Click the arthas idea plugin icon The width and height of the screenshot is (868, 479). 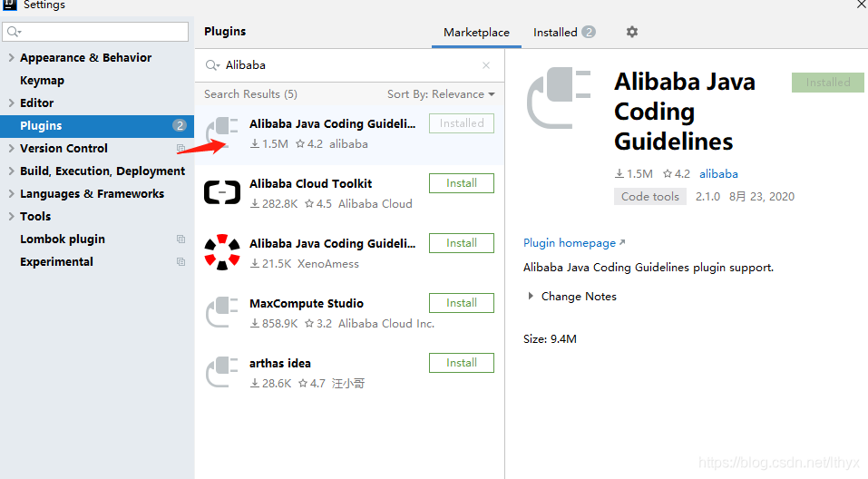click(x=222, y=372)
